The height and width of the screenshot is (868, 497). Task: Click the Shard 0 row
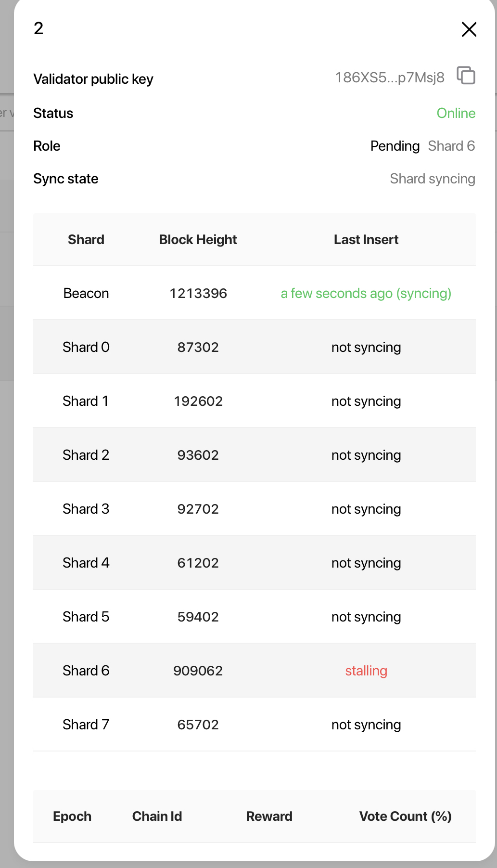pos(255,347)
